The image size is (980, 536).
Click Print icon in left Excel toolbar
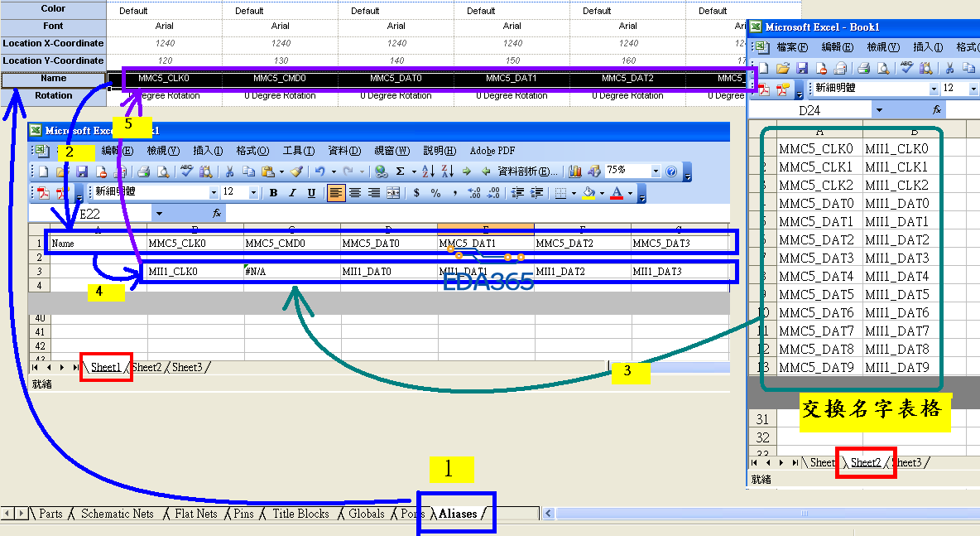[144, 171]
